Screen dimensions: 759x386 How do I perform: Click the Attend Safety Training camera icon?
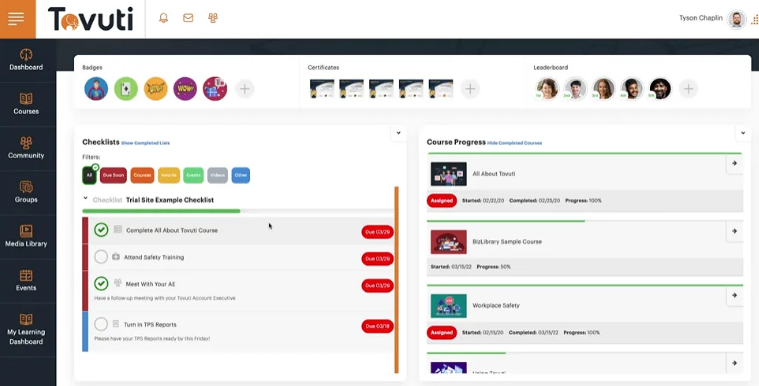116,257
